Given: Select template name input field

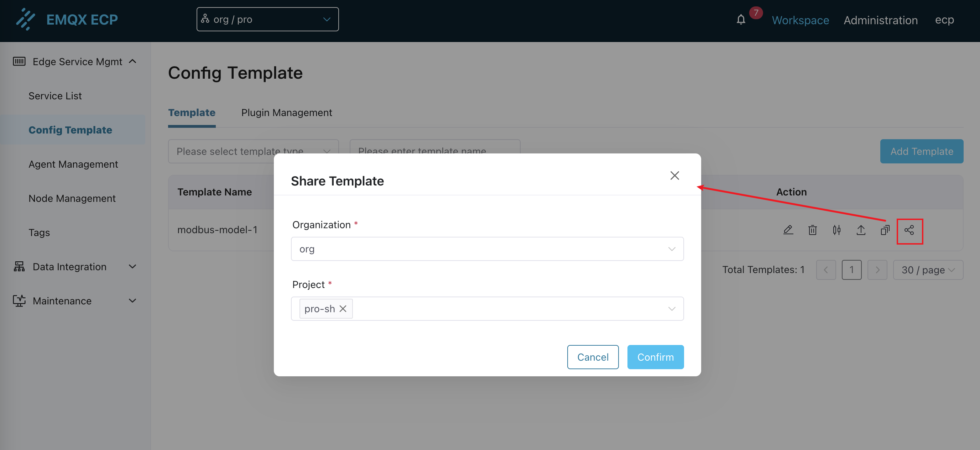Looking at the screenshot, I should pyautogui.click(x=435, y=151).
